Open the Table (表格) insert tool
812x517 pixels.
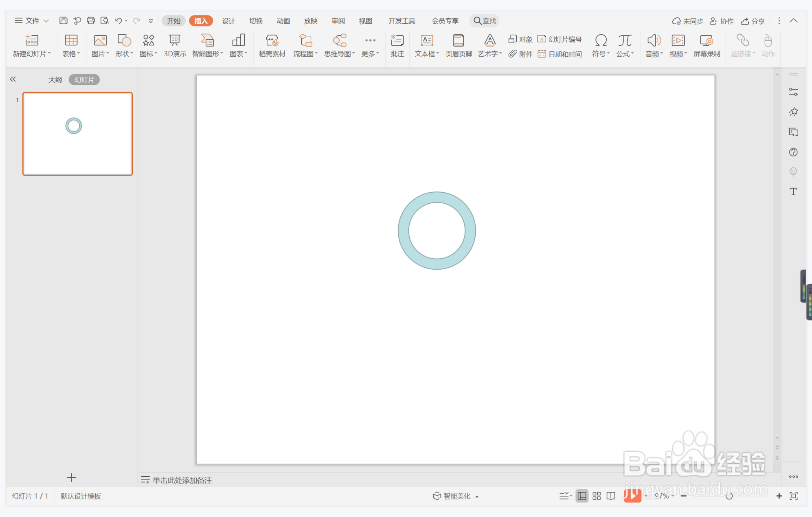tap(71, 40)
